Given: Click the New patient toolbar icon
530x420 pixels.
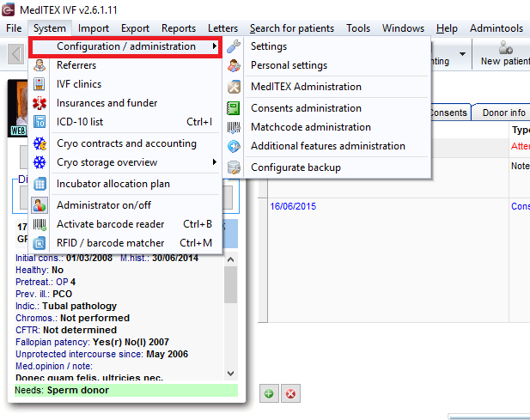Looking at the screenshot, I should tap(506, 48).
